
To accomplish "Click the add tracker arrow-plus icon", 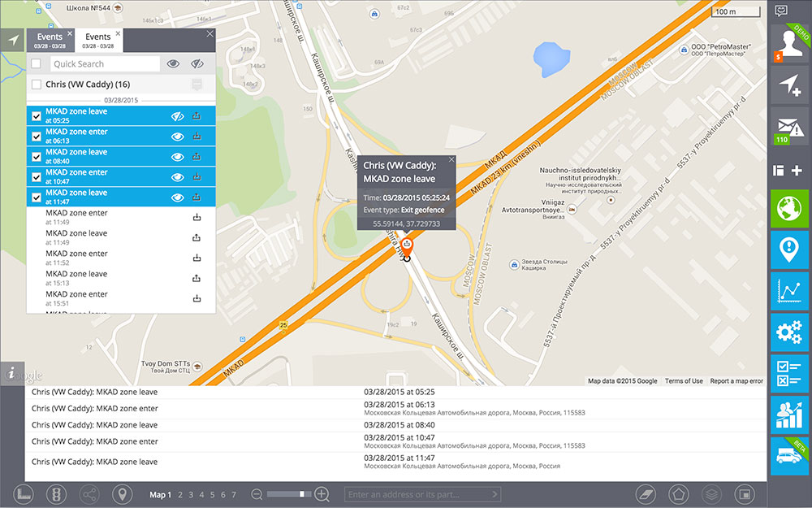I will point(789,85).
